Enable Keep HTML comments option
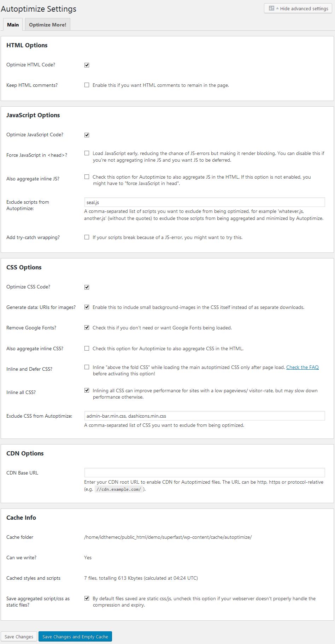This screenshot has width=335, height=644. click(x=87, y=85)
